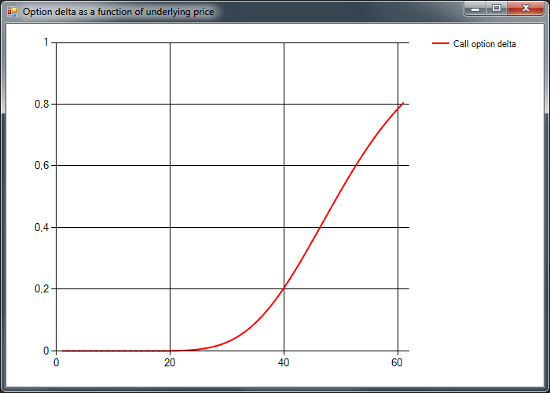Minimize the Option delta window
The width and height of the screenshot is (550, 393).
[475, 8]
